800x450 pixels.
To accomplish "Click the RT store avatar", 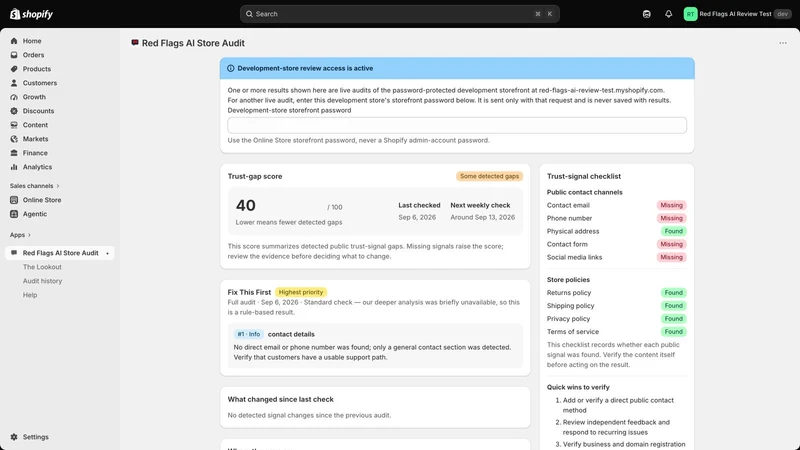I will click(690, 14).
